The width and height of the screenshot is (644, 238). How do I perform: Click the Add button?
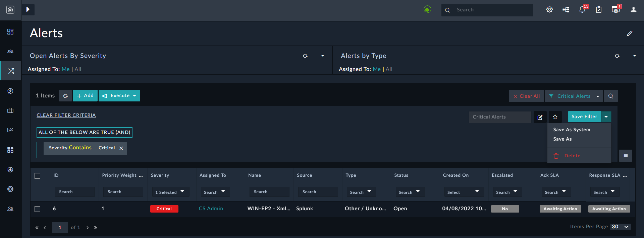85,96
